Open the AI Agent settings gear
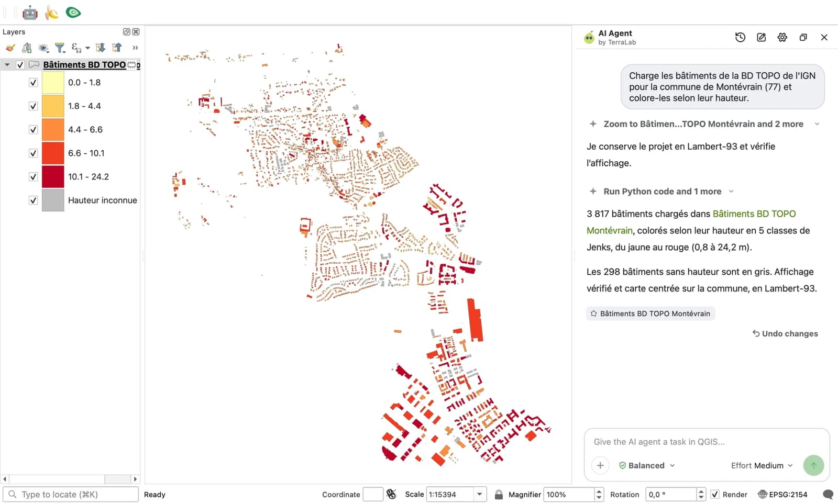The image size is (838, 504). pos(782,37)
